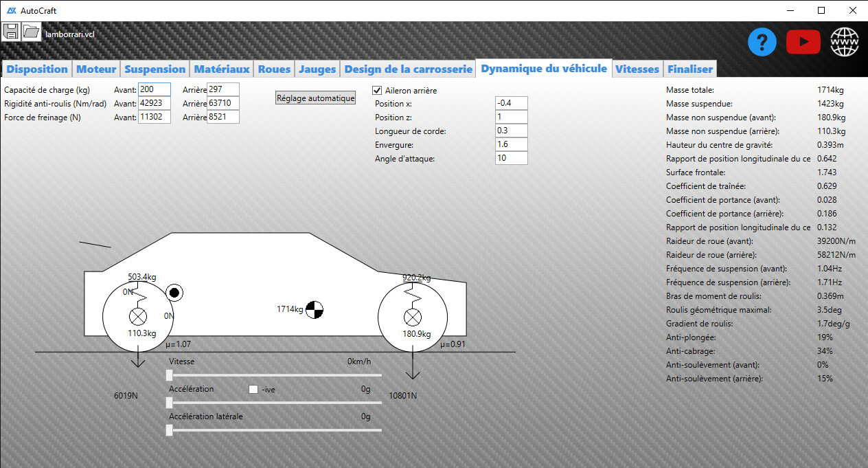Viewport: 868px width, 468px height.
Task: Click the AutoCraft logo in title bar
Action: 11,10
